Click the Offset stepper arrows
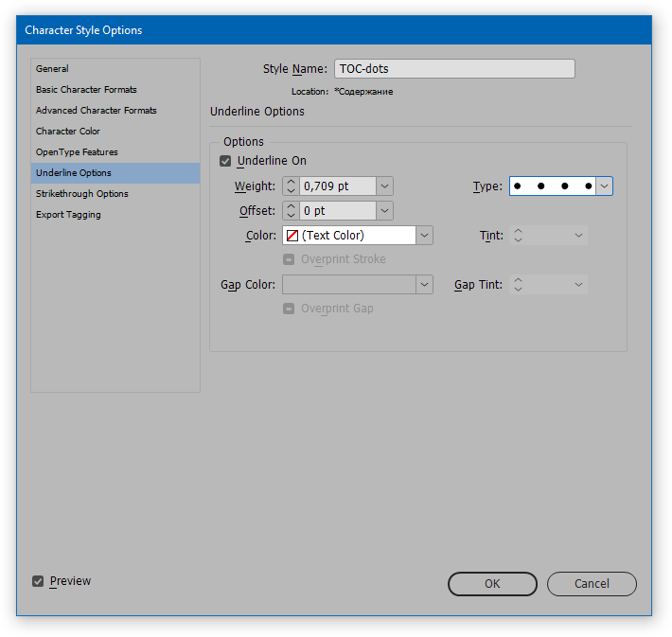This screenshot has width=672, height=637. [x=291, y=211]
